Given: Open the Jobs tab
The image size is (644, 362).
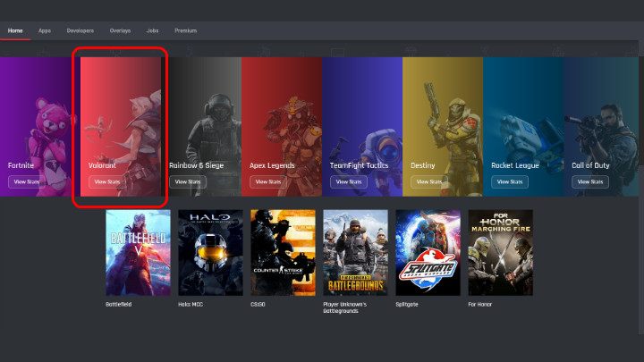Looking at the screenshot, I should [152, 30].
